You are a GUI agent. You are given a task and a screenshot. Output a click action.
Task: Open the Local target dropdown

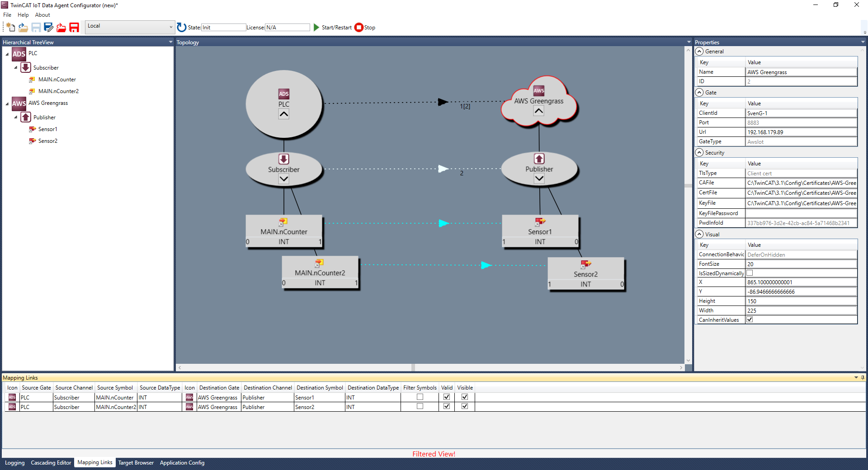pyautogui.click(x=130, y=27)
